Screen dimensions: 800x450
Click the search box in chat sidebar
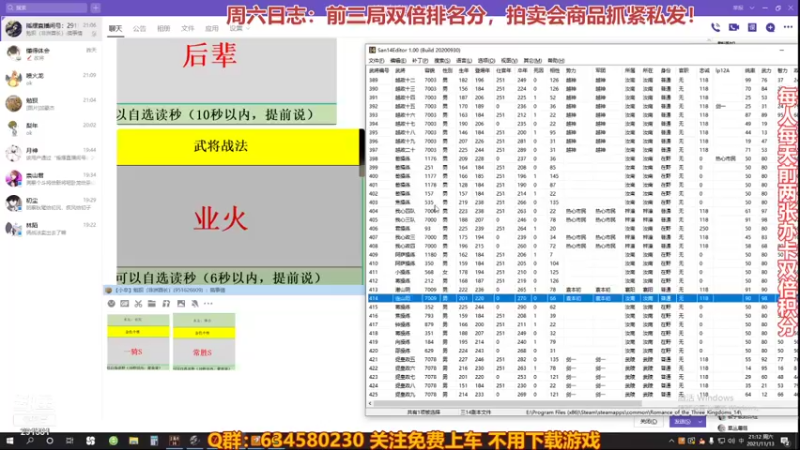pos(45,8)
